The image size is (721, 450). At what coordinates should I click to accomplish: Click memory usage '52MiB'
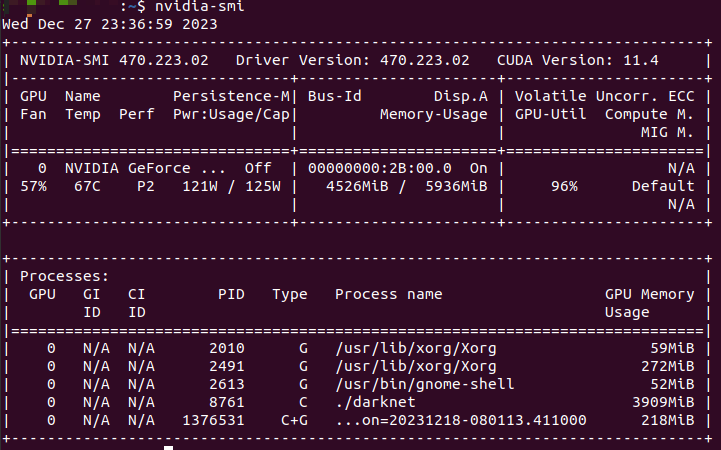pyautogui.click(x=672, y=384)
